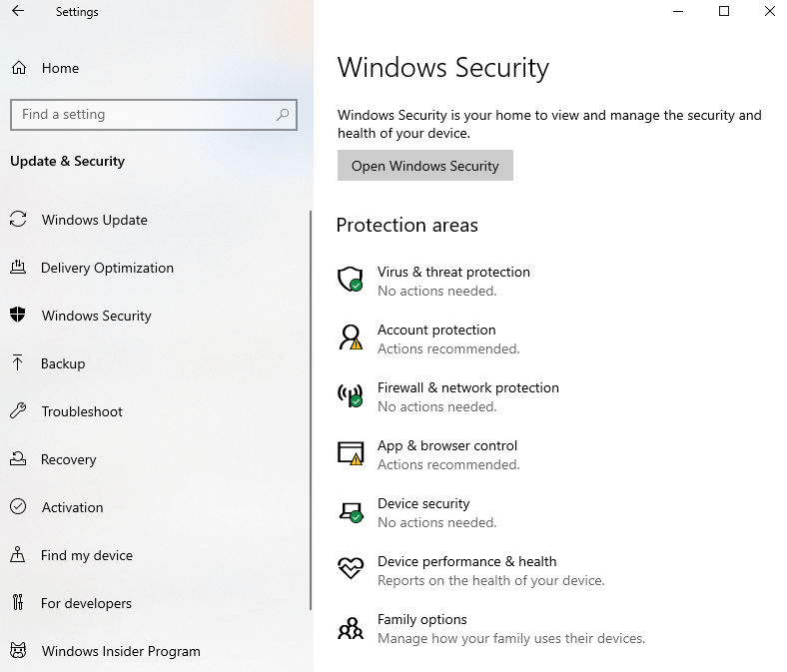Open the Troubleshoot section

pyautogui.click(x=82, y=411)
